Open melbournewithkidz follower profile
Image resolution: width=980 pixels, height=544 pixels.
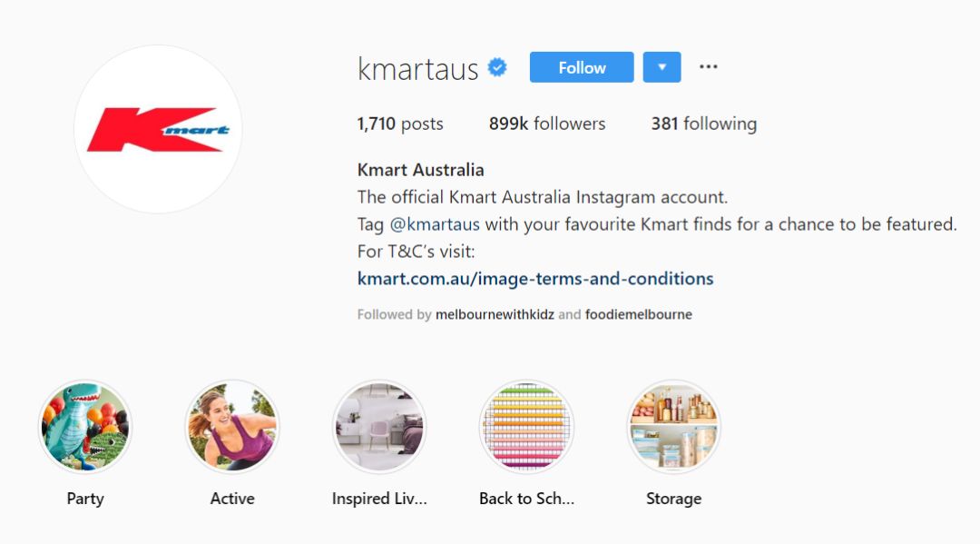495,314
